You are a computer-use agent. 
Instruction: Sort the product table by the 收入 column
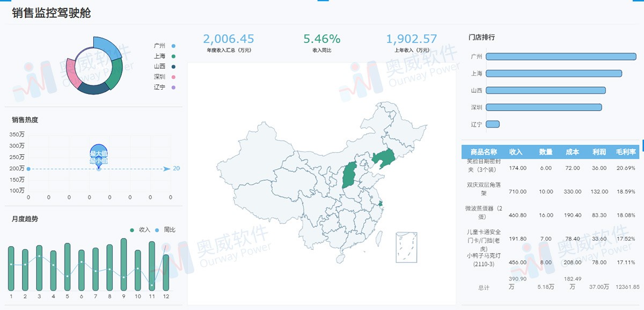tap(517, 152)
